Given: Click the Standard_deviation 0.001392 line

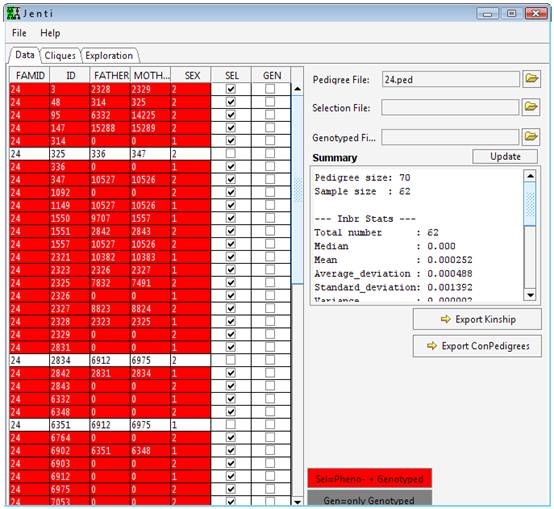Looking at the screenshot, I should [x=393, y=287].
